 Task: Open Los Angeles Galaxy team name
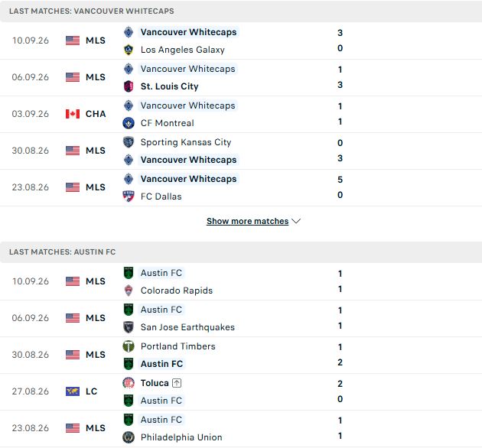[183, 50]
